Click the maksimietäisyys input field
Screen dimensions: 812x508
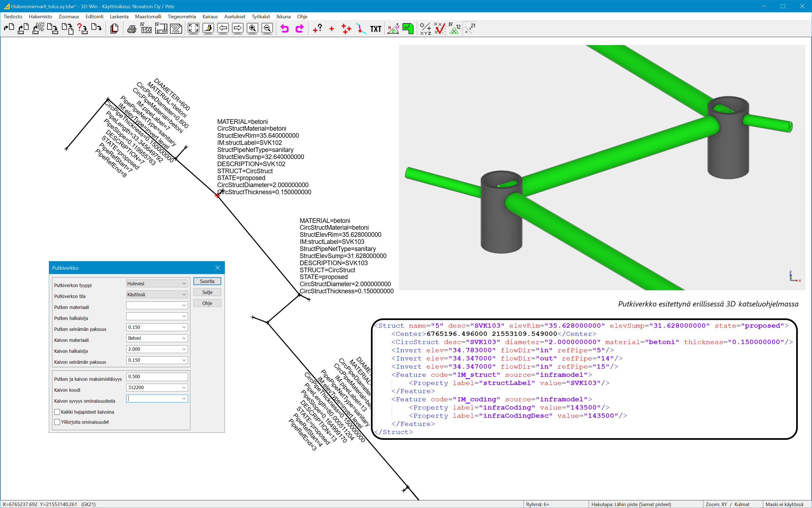[157, 376]
